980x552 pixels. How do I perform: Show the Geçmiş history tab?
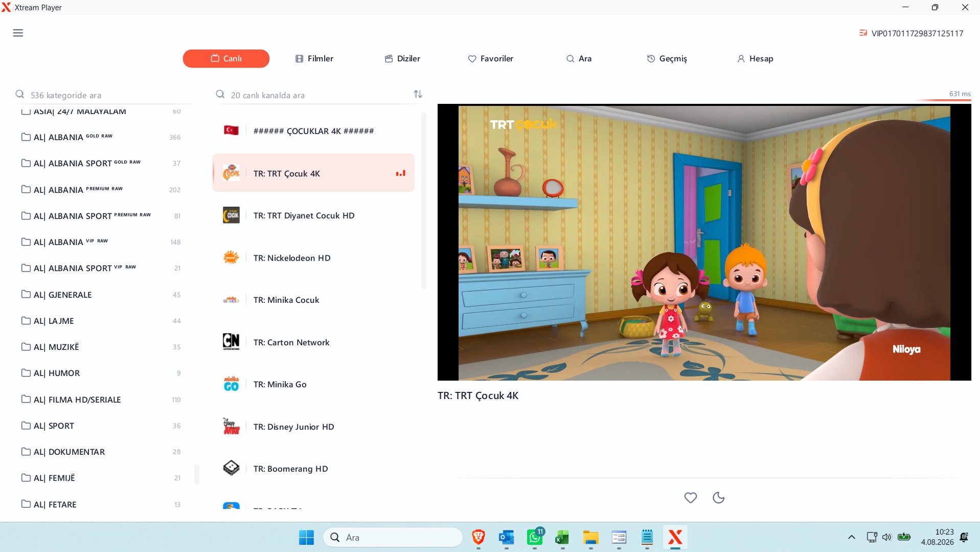(x=667, y=59)
